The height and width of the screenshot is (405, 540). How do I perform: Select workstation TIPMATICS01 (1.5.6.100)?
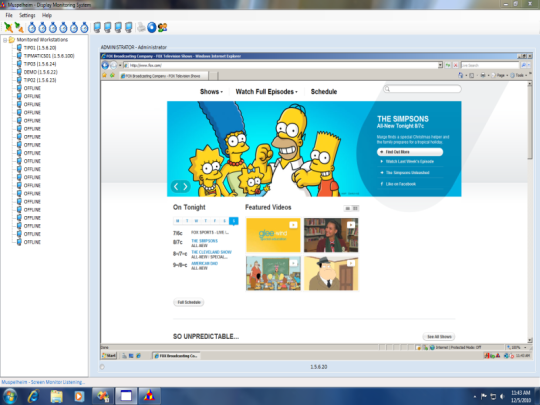tap(49, 56)
